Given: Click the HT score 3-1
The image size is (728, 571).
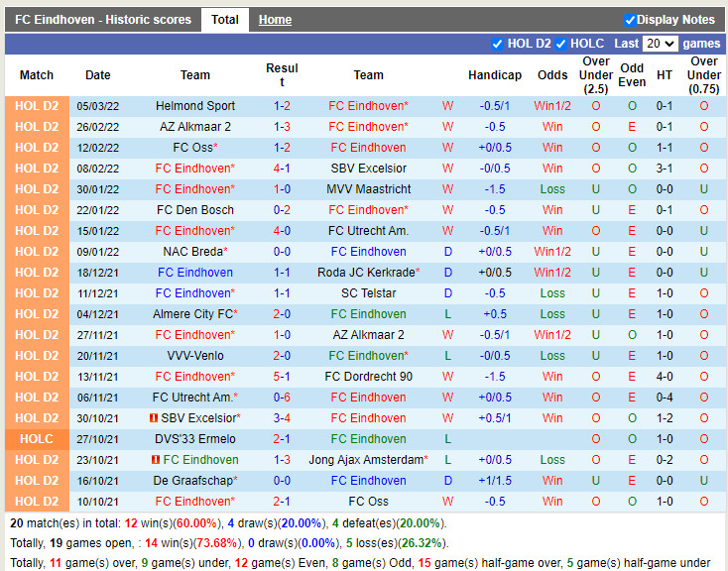Looking at the screenshot, I should pyautogui.click(x=665, y=169).
